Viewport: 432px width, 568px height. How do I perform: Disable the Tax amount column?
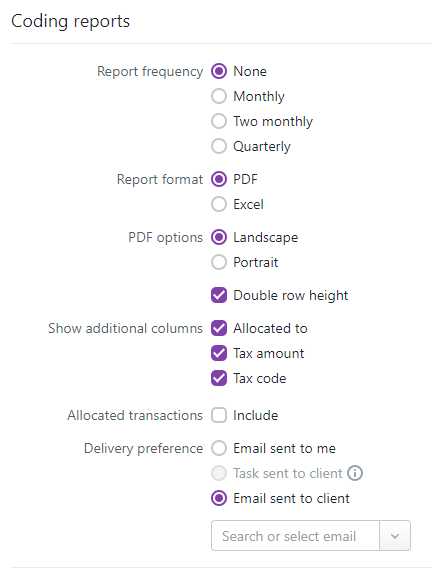219,353
